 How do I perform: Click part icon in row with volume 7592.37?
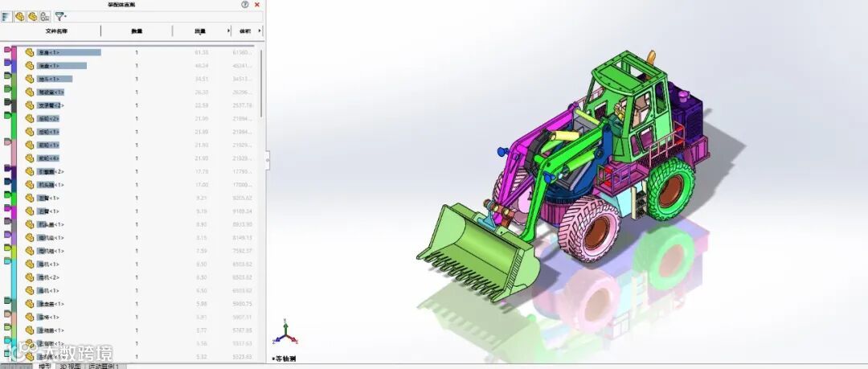coord(30,251)
